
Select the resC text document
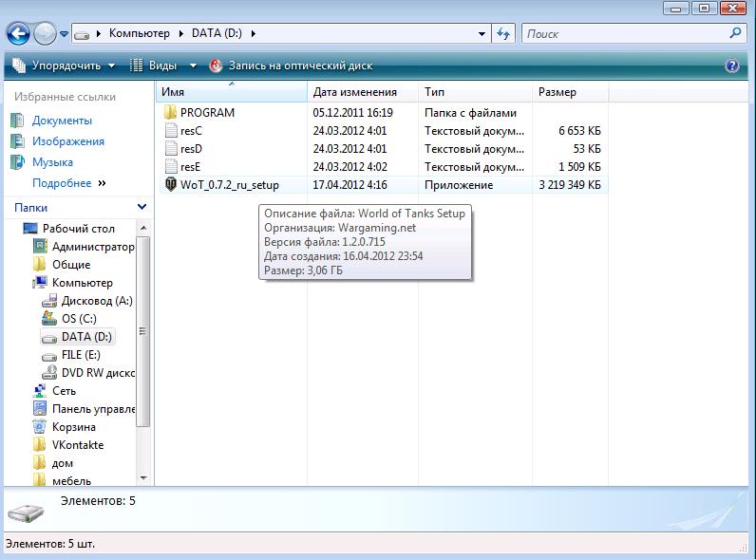click(x=191, y=131)
